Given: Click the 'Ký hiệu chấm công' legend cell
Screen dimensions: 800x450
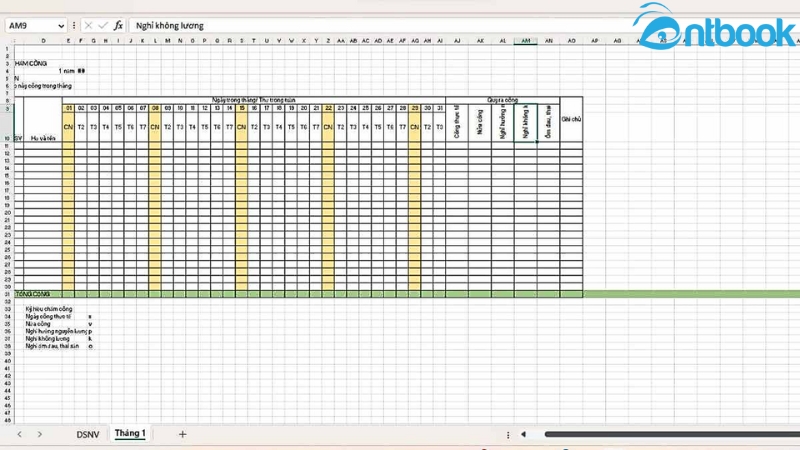Looking at the screenshot, I should tap(49, 309).
